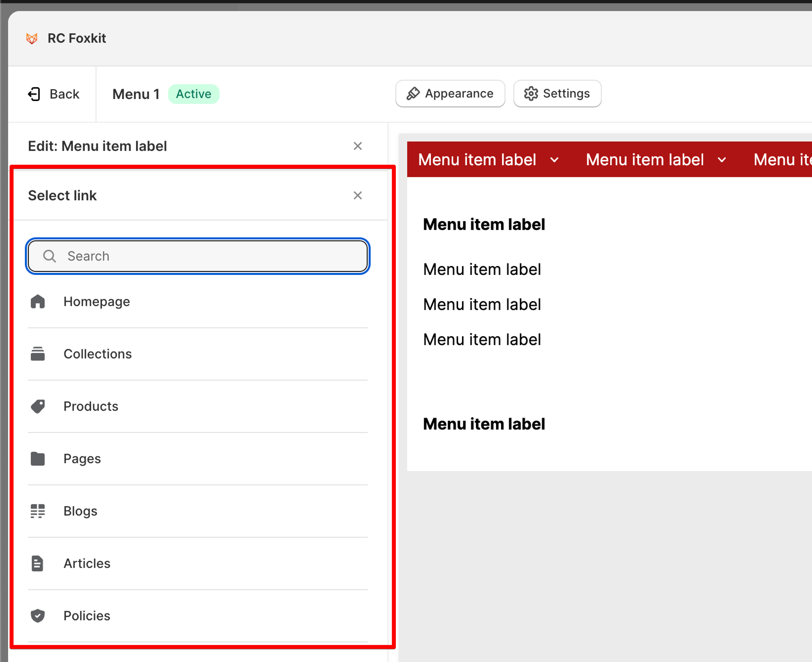Choose Products as link type

[x=198, y=407]
